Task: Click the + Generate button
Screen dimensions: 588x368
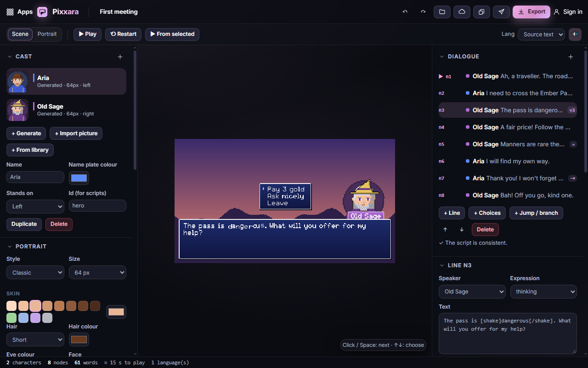Action: click(26, 133)
